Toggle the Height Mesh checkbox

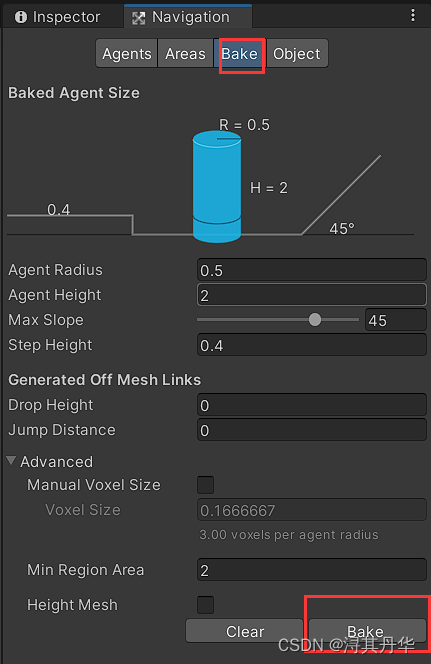pyautogui.click(x=205, y=605)
